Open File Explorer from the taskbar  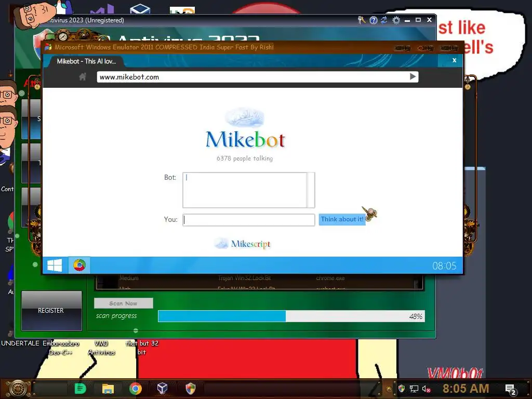pyautogui.click(x=108, y=389)
